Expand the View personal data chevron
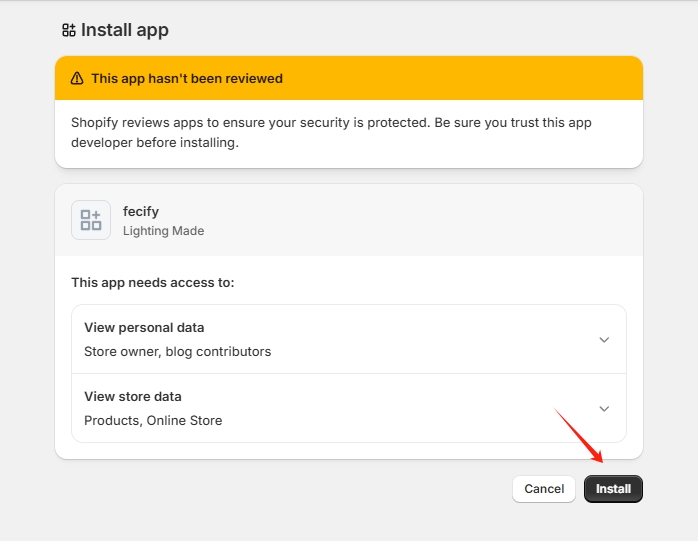Image resolution: width=698 pixels, height=541 pixels. click(x=604, y=340)
